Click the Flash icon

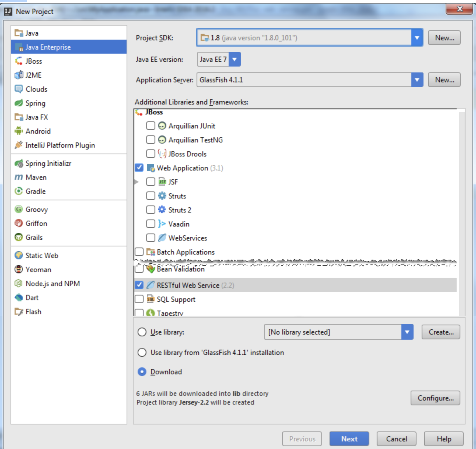19,311
